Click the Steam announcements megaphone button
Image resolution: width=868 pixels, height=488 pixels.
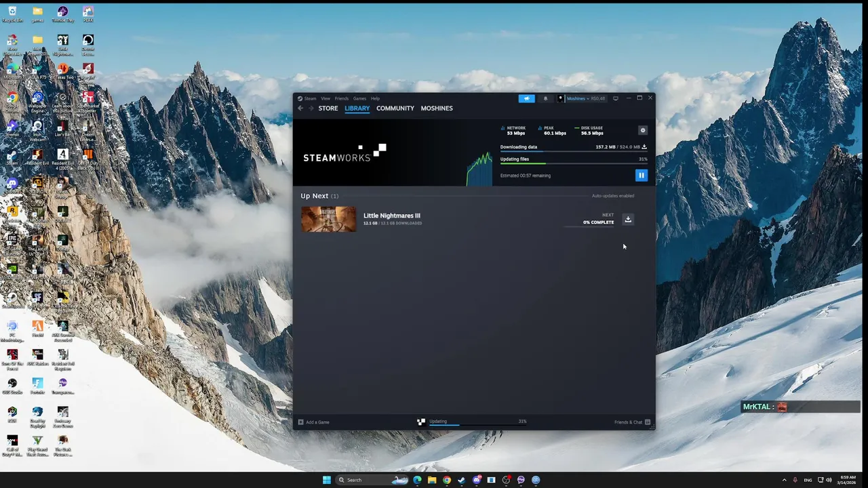click(x=526, y=98)
